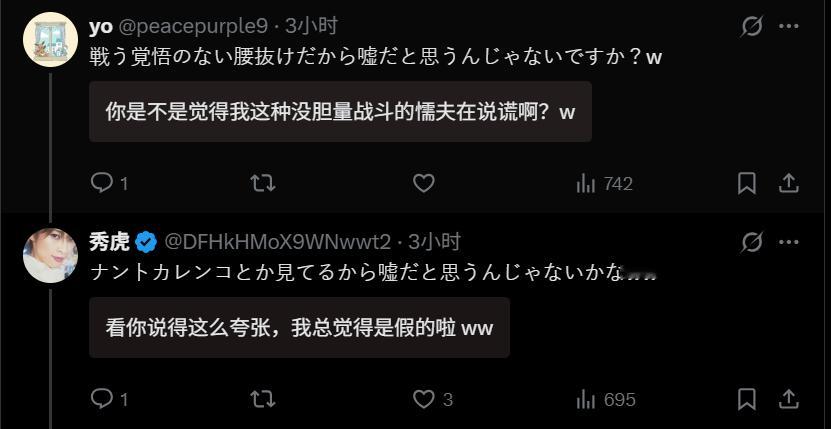The image size is (831, 429).
Task: Share 秀虎's tweet via upload icon
Action: tap(789, 399)
